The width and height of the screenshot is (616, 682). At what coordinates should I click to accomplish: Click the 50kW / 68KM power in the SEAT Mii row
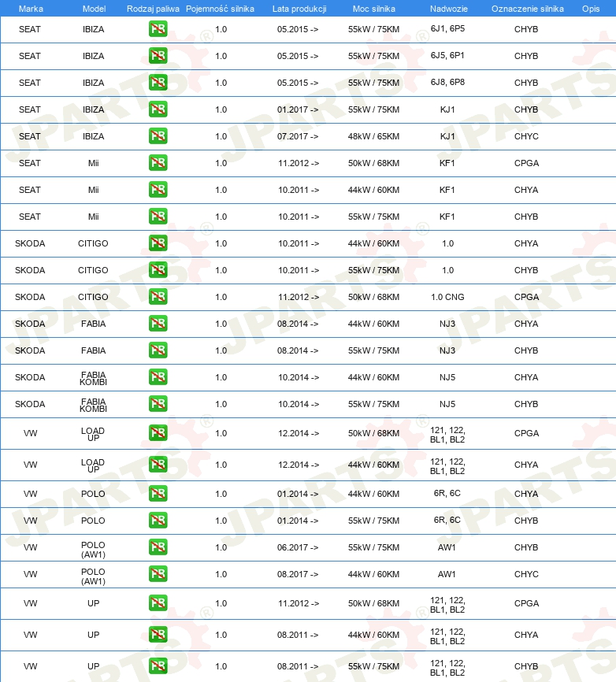coord(373,163)
